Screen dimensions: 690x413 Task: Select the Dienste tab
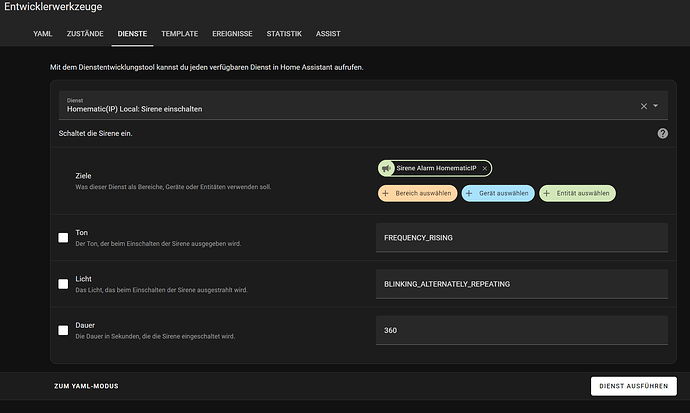132,34
